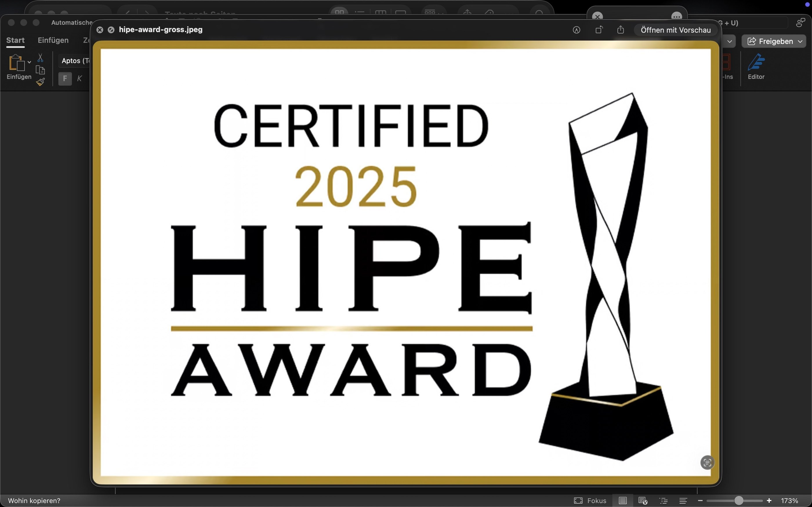Switch to the Einfügen ribbon tab
Screen dimensions: 812x507
pos(53,40)
